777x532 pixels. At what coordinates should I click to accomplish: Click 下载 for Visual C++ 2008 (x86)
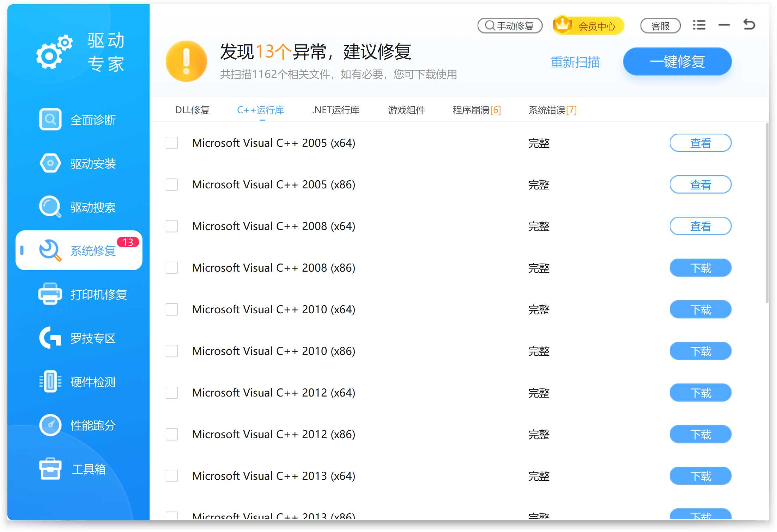[700, 268]
